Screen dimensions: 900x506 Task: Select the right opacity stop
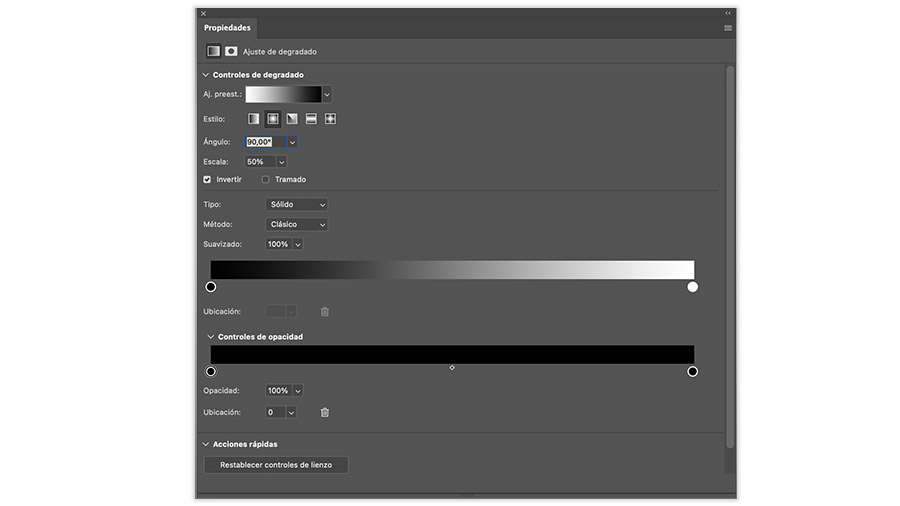tap(693, 372)
